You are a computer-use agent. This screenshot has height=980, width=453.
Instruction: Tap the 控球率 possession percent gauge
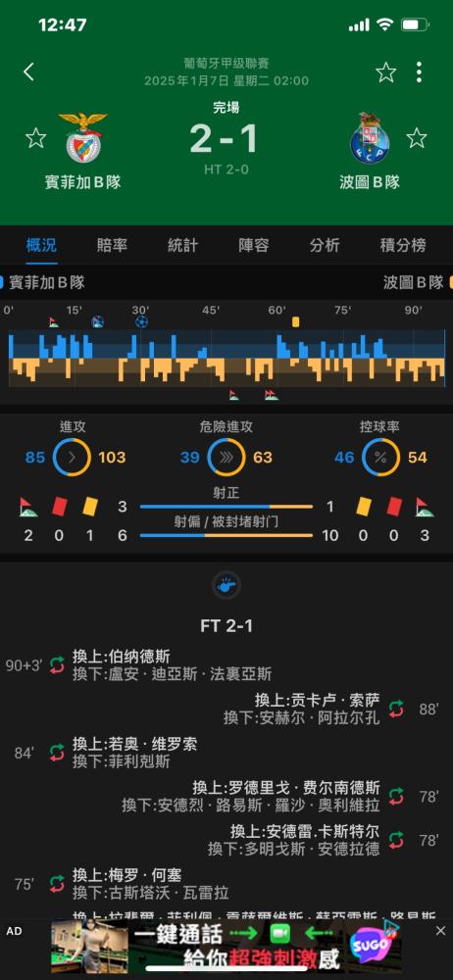tap(380, 458)
